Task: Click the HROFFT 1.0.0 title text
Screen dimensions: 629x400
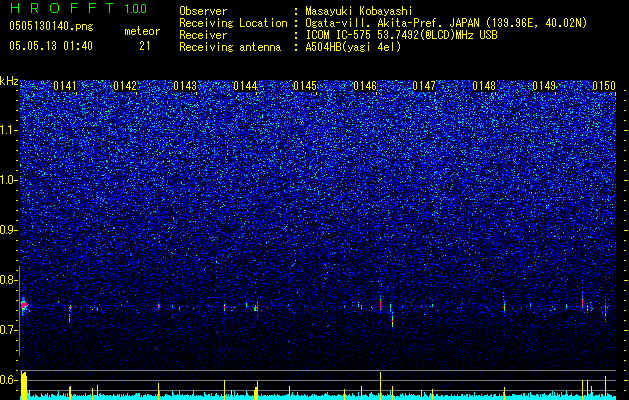Action: 78,8
